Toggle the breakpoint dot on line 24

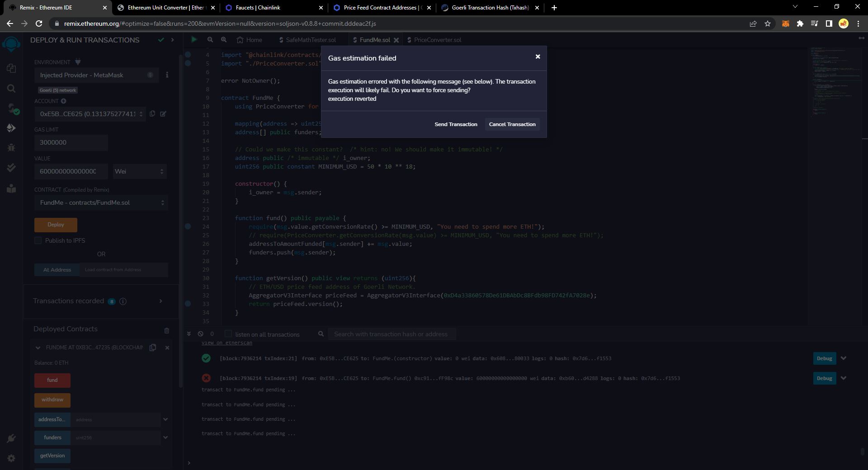(x=188, y=227)
